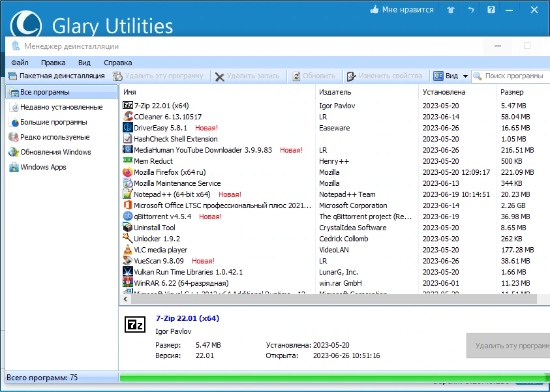550x392 pixels.
Task: Open the Файл menu
Action: (x=20, y=63)
